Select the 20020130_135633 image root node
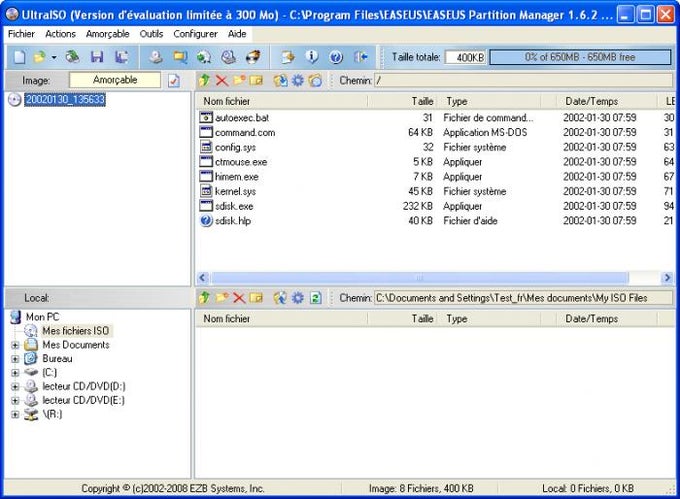This screenshot has width=680, height=499. [x=65, y=99]
